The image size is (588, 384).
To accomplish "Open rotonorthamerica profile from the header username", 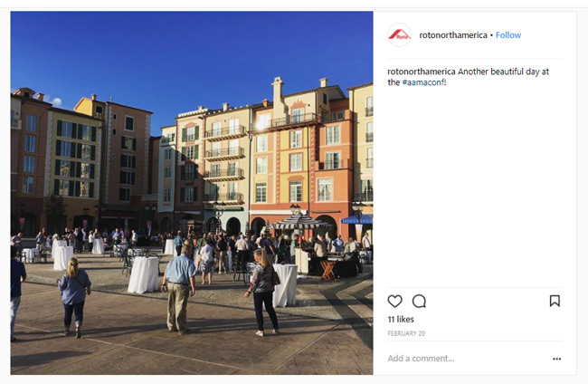I will (x=453, y=35).
